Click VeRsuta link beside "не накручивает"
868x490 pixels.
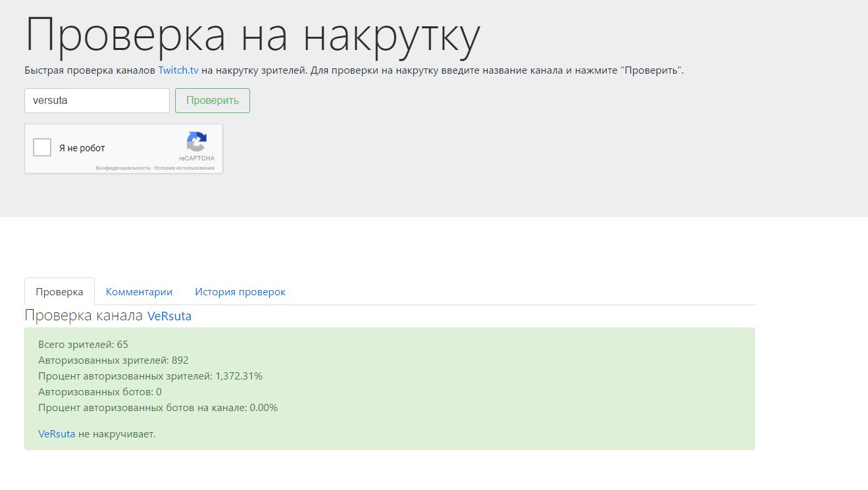57,434
